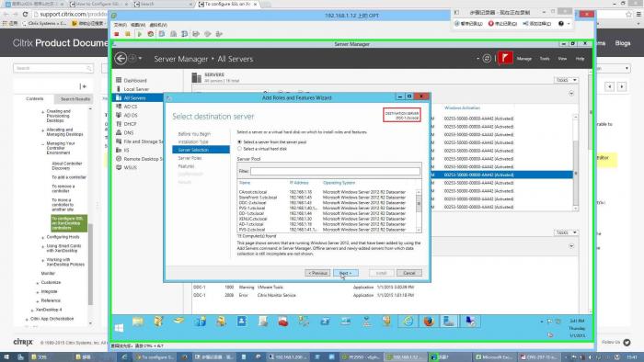Select AD-1.ctx.local in server pool
644x362 pixels.
327,224
